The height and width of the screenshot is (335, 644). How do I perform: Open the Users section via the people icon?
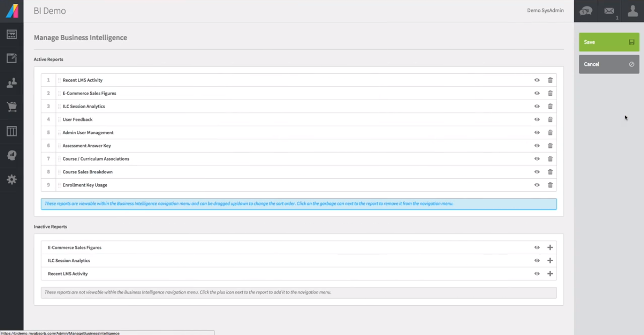[11, 83]
